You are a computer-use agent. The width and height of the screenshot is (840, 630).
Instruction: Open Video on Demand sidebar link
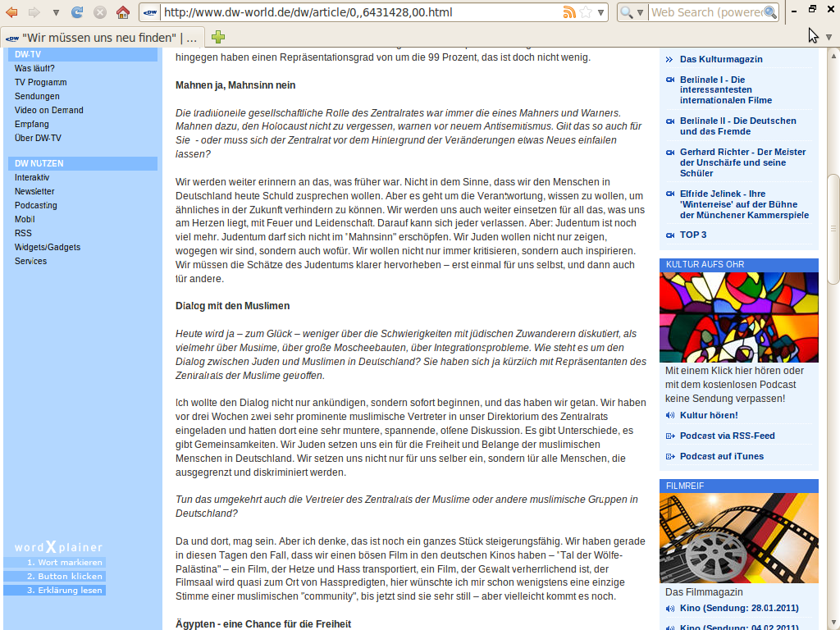pyautogui.click(x=48, y=111)
